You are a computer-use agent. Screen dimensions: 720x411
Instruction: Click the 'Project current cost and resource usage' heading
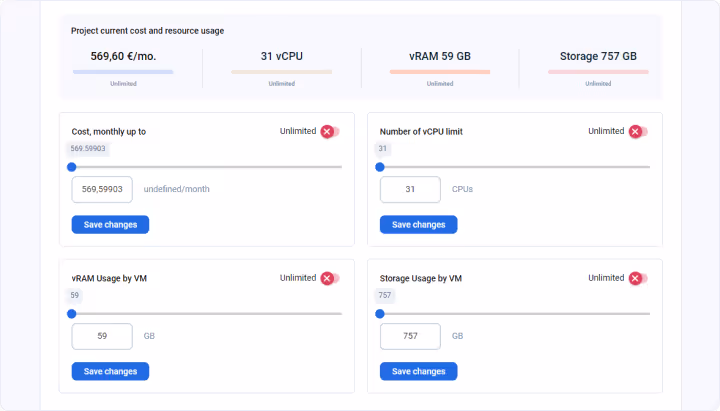(147, 31)
